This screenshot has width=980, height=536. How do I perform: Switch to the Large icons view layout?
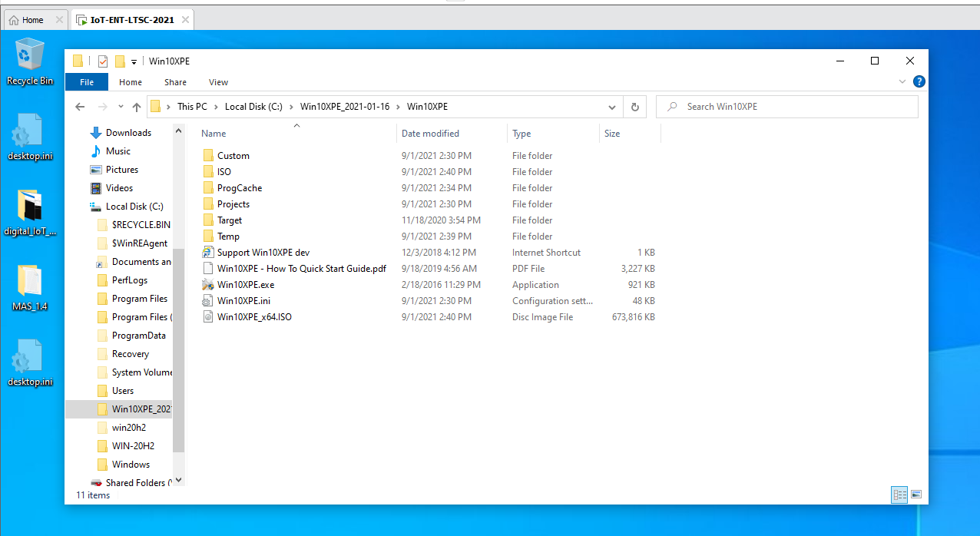pos(916,495)
